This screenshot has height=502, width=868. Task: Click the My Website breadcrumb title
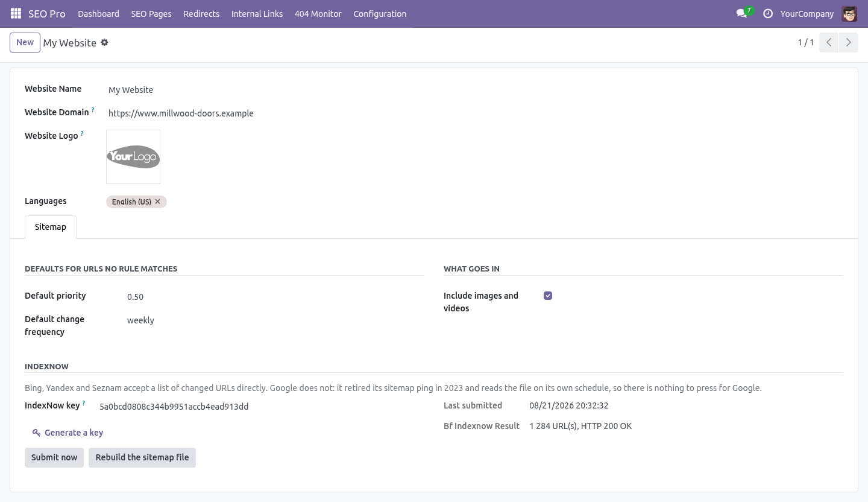(x=70, y=43)
